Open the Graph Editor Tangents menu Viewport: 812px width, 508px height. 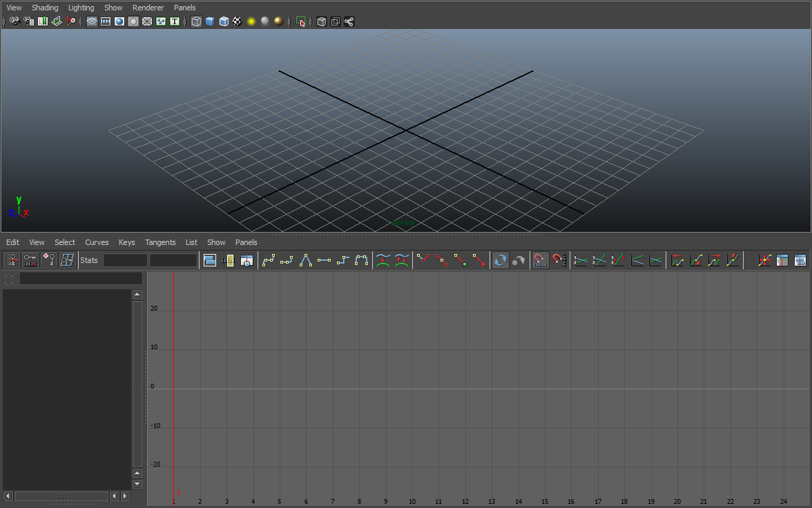pos(160,242)
